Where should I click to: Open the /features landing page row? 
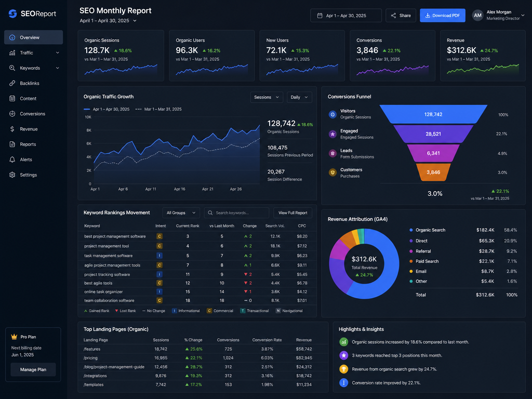(x=203, y=349)
